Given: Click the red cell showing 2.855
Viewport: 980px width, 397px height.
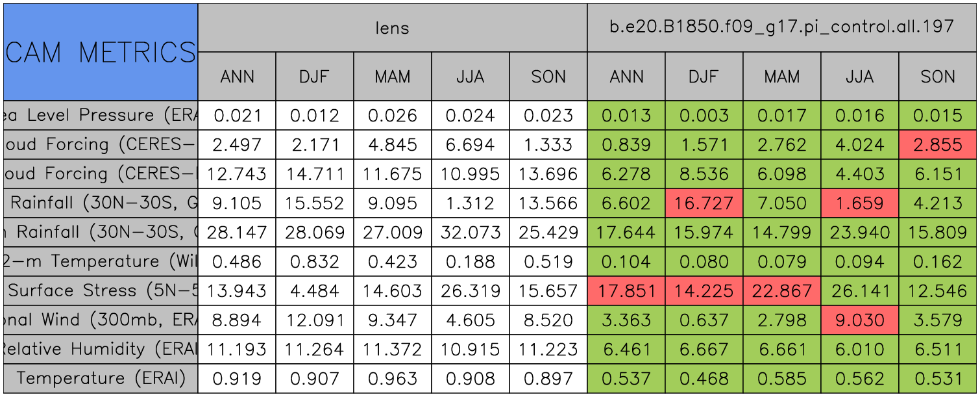Looking at the screenshot, I should tap(938, 145).
